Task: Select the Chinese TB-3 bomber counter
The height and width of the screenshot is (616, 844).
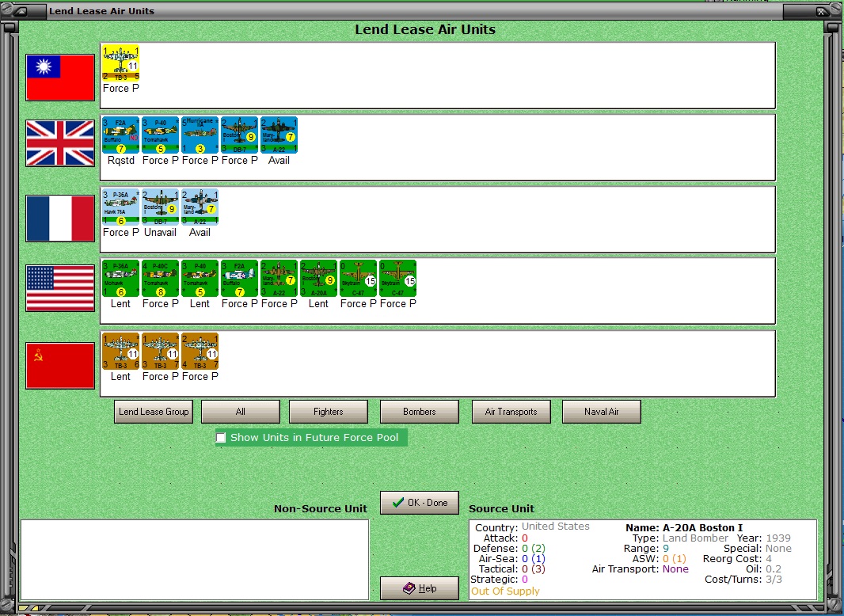Action: (x=120, y=63)
